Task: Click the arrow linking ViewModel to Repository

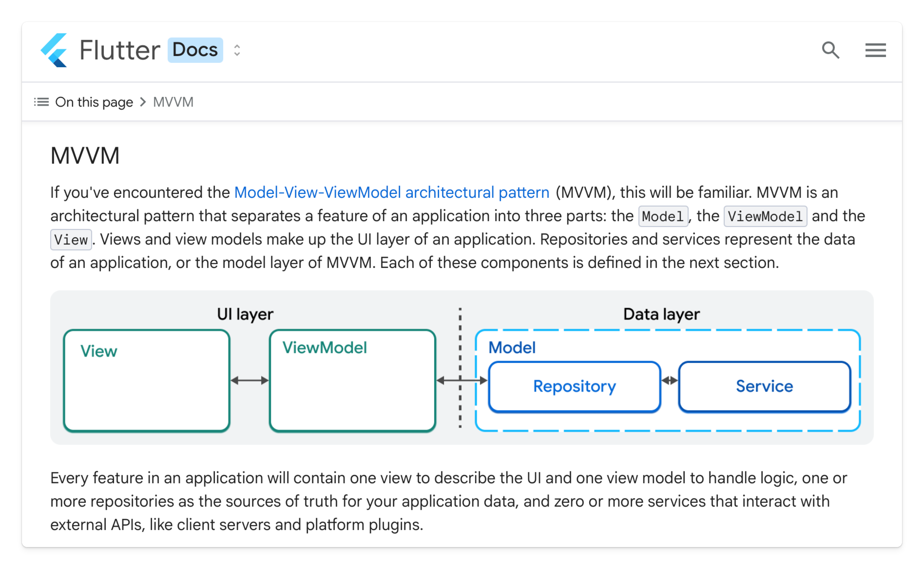Action: click(x=462, y=381)
